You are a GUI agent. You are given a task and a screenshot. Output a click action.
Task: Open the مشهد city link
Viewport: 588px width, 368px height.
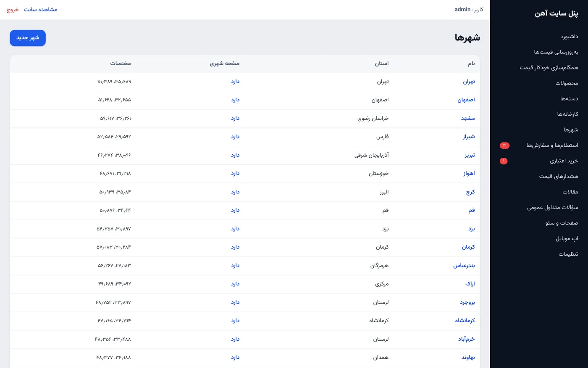coord(468,119)
